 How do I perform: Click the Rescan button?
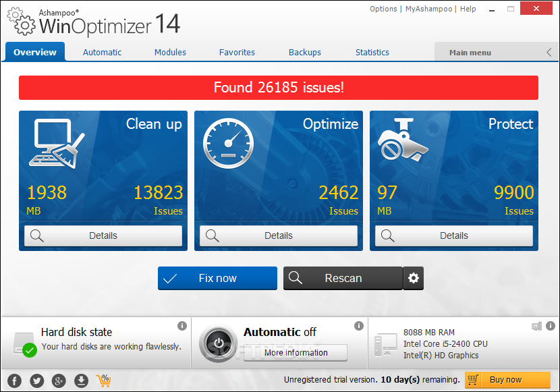coord(343,278)
